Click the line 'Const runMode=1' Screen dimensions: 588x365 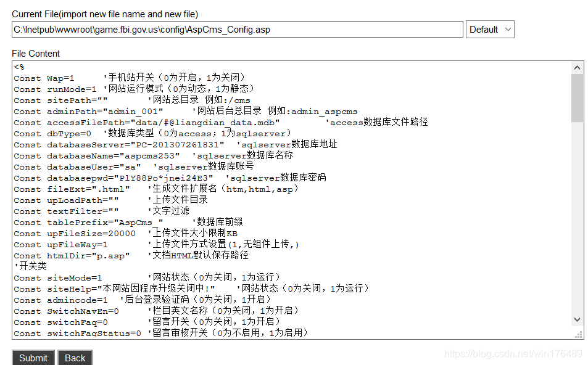tap(134, 89)
